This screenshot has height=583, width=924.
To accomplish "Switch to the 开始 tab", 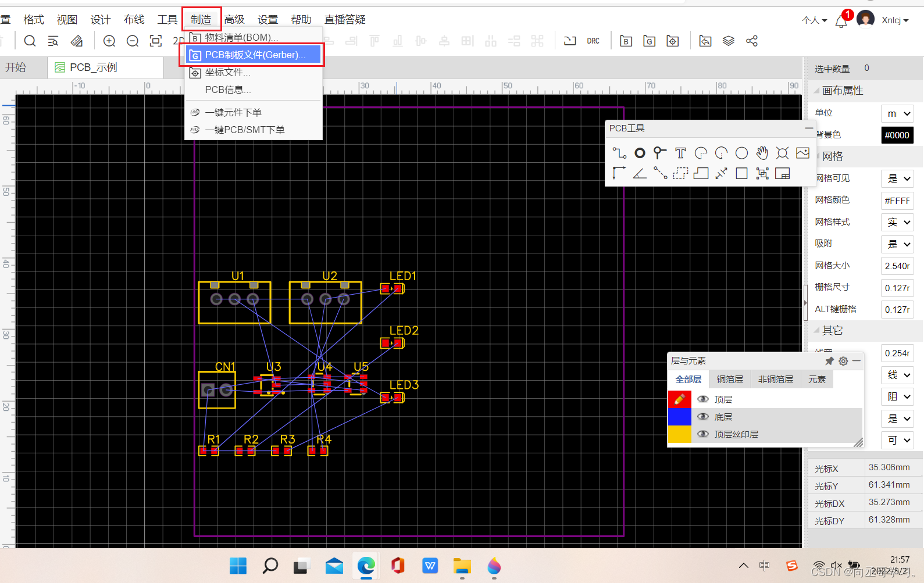I will point(16,67).
